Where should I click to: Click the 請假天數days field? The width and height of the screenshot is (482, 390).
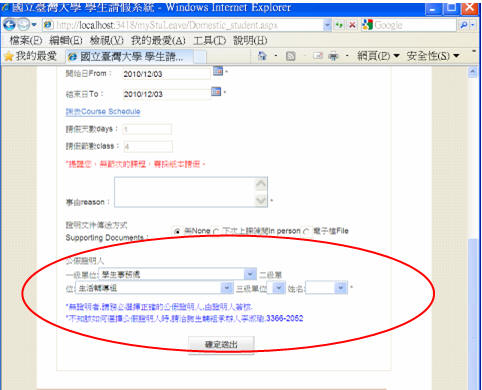147,129
